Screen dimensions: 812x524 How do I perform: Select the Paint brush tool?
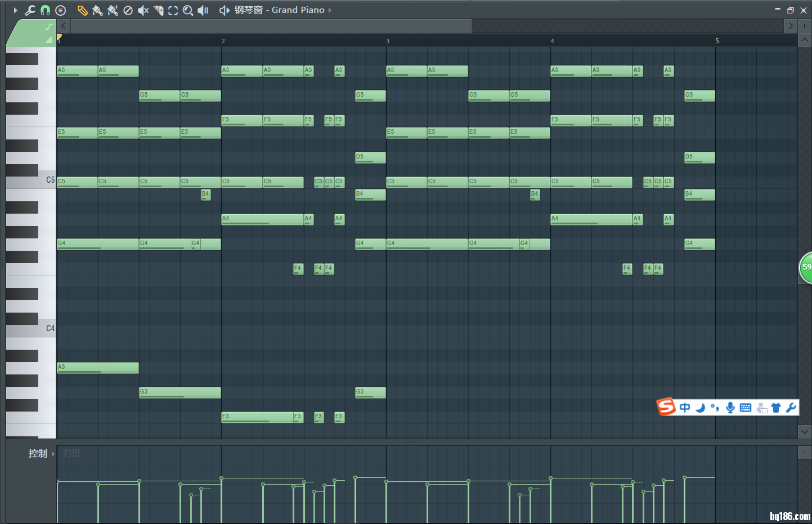97,10
